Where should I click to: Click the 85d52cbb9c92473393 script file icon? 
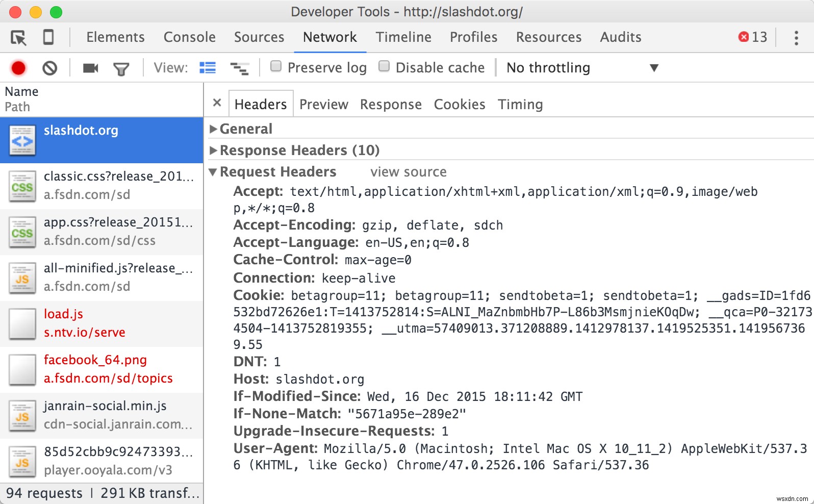(x=22, y=462)
